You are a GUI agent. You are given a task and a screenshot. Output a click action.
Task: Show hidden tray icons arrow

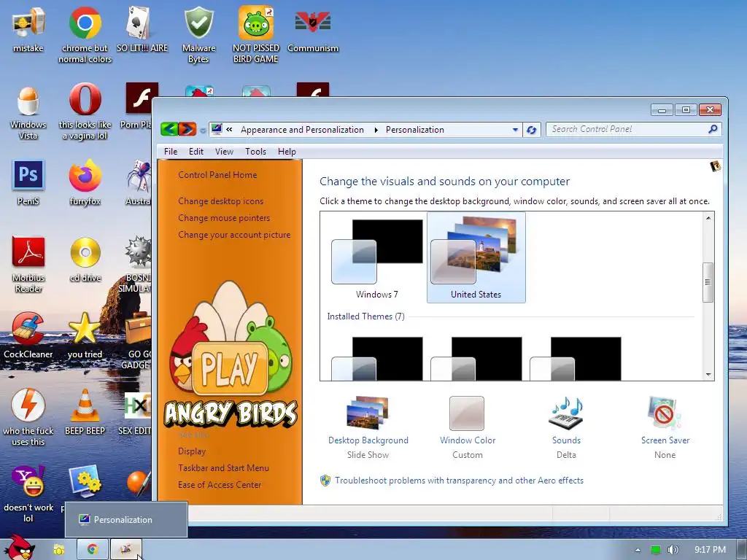click(x=638, y=550)
